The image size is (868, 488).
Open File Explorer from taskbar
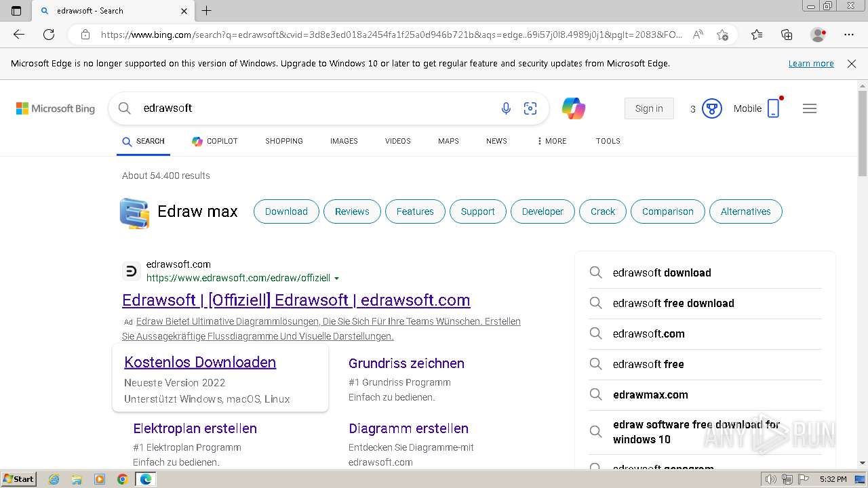pyautogui.click(x=77, y=479)
